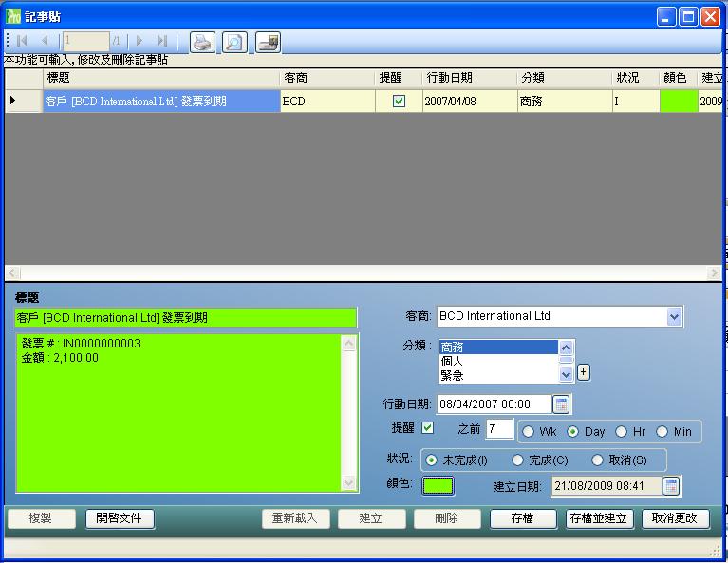Open the green 顏色 color swatch
The height and width of the screenshot is (563, 728).
coord(438,485)
